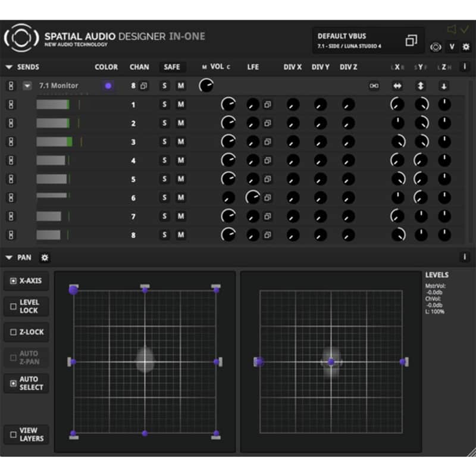This screenshot has height=476, width=476.
Task: Open the VBUS copy windows icon
Action: (411, 40)
